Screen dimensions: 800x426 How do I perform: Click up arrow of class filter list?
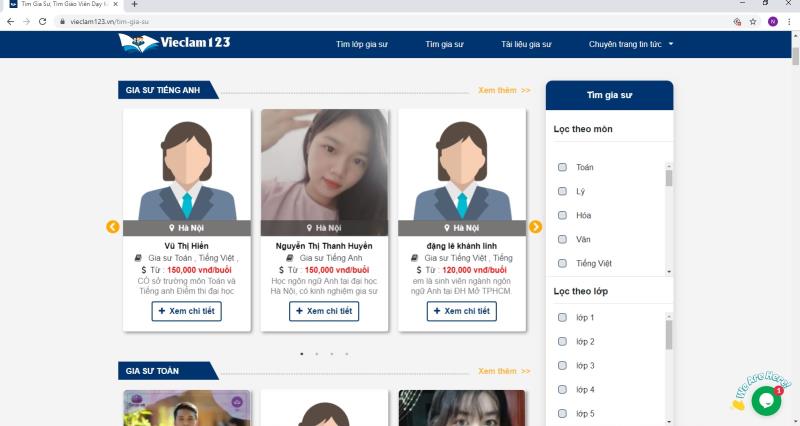669,316
